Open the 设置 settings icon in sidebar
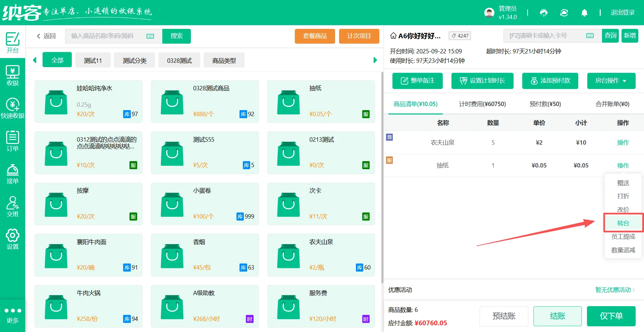The width and height of the screenshot is (644, 332). click(x=13, y=239)
